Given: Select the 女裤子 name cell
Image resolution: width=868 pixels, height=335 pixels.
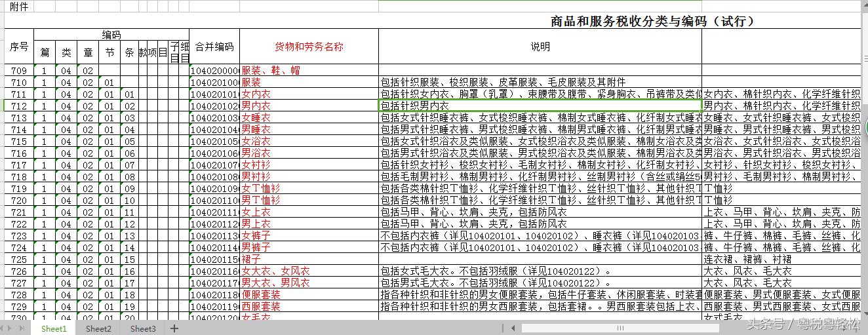Looking at the screenshot, I should [309, 235].
